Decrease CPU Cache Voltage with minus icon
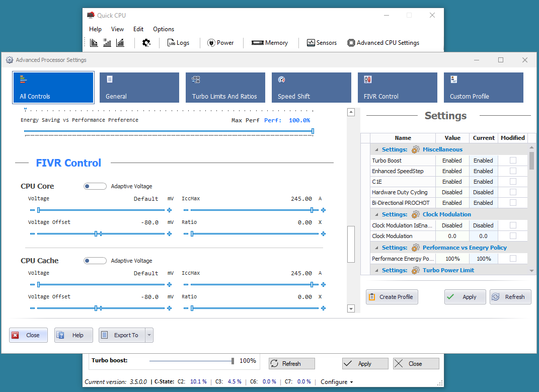This screenshot has height=392, width=539. [32, 285]
